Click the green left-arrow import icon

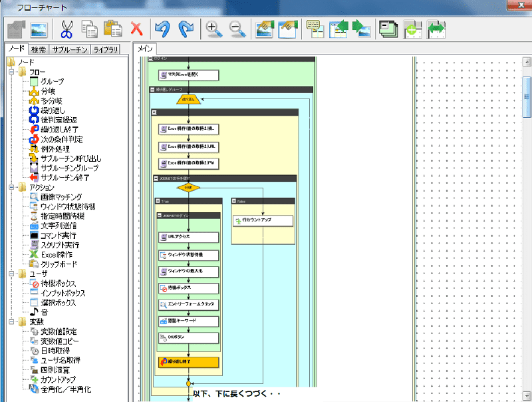(x=339, y=29)
